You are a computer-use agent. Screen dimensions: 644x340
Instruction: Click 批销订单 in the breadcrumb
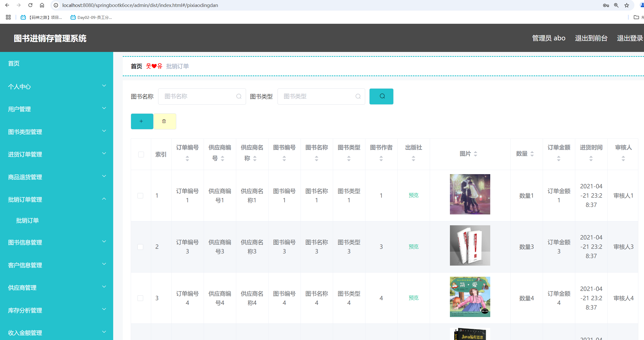178,66
